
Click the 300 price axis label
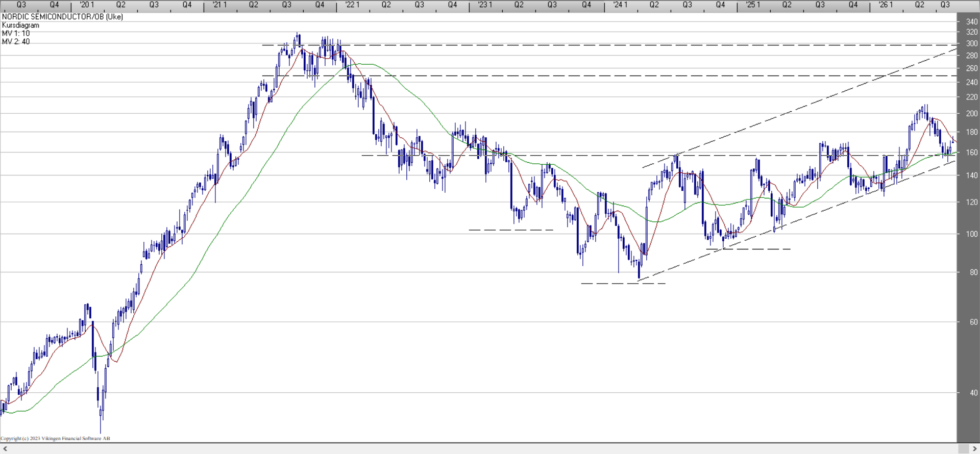(x=971, y=44)
